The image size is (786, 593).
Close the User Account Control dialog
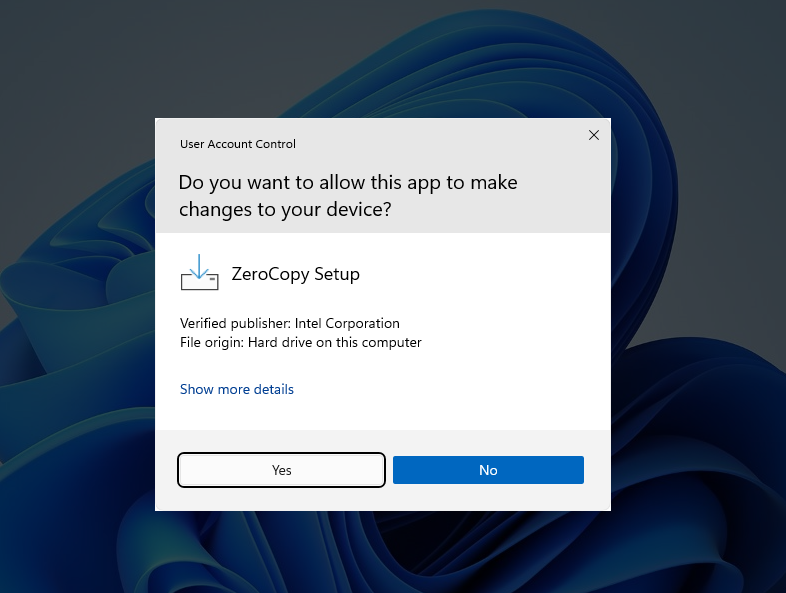(x=594, y=135)
